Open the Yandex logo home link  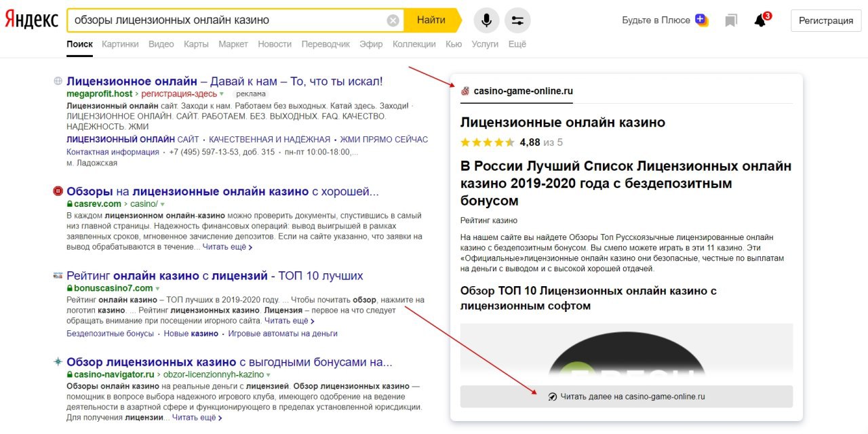[31, 20]
